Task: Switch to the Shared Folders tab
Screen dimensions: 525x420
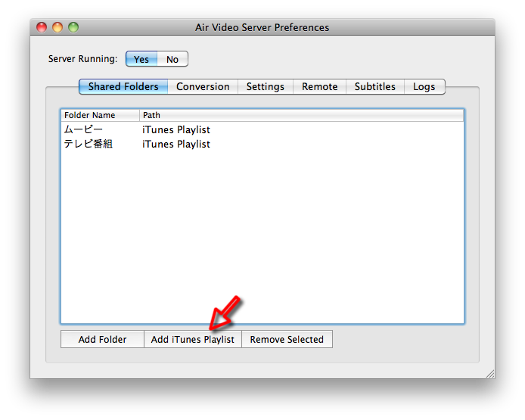Action: point(123,87)
